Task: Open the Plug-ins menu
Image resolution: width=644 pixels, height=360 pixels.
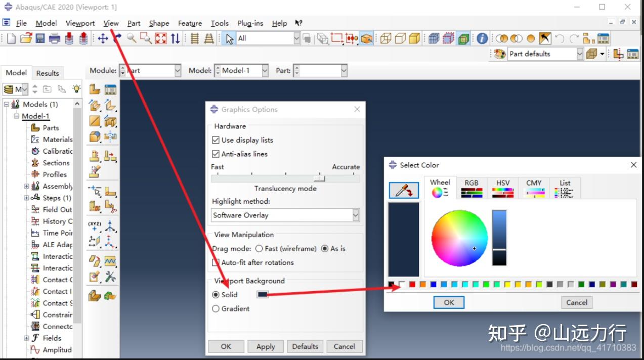Action: click(250, 23)
